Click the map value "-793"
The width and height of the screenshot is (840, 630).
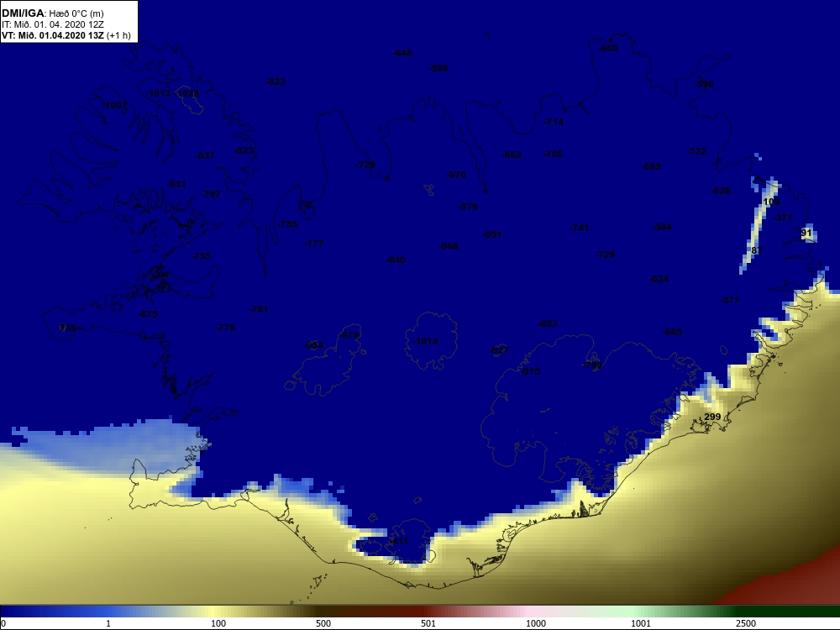591,365
